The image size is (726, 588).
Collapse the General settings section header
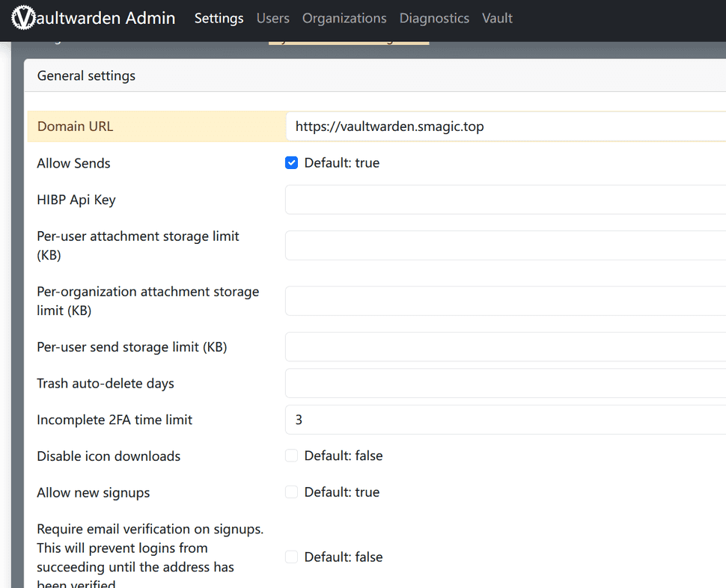pos(375,76)
